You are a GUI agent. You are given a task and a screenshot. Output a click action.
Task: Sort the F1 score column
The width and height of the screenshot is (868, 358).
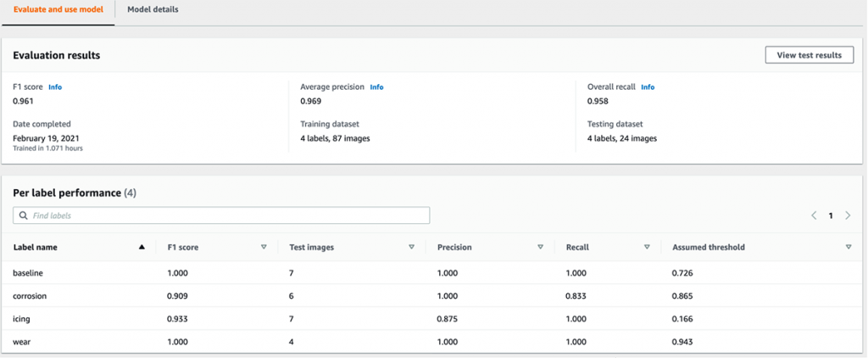point(264,247)
